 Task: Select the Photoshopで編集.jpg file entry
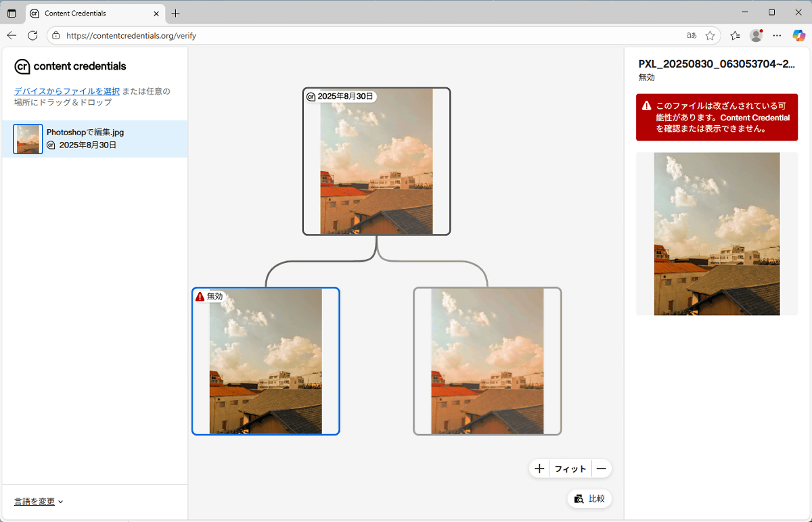tap(95, 139)
